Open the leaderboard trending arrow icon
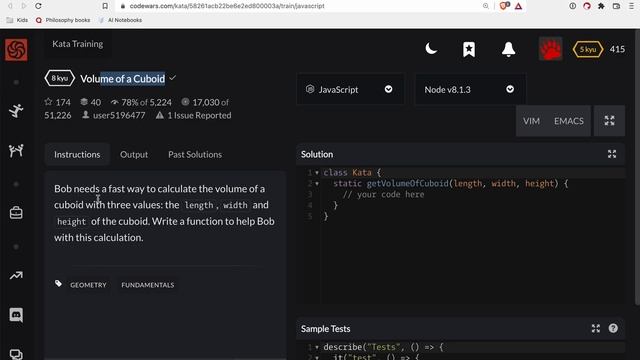640x360 pixels. 16,276
